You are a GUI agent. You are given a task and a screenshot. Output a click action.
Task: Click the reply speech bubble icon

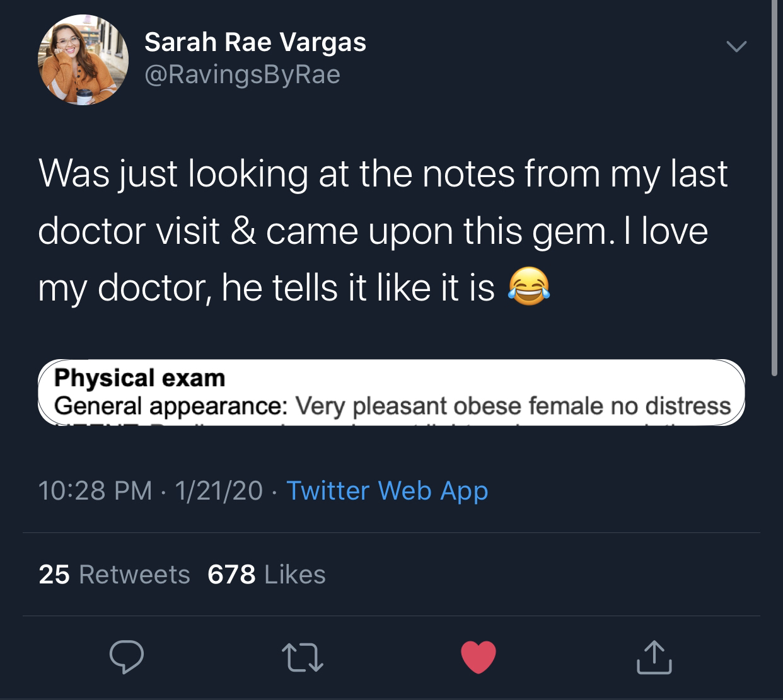pyautogui.click(x=127, y=657)
